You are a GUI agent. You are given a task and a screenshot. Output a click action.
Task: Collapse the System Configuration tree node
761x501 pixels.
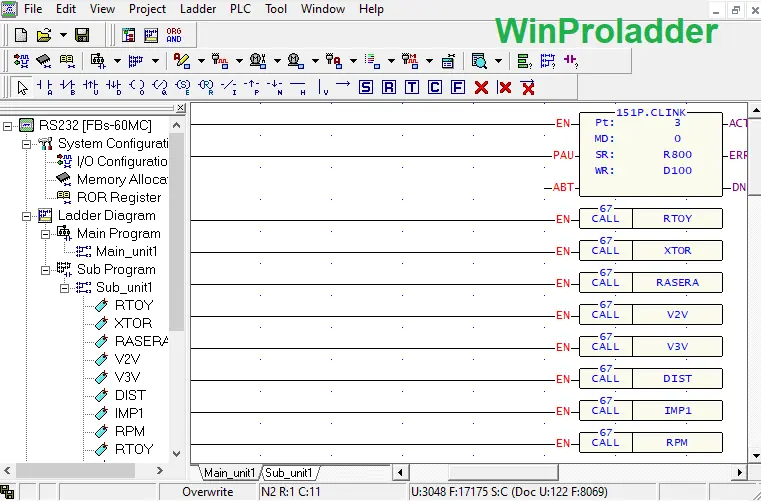click(28, 144)
